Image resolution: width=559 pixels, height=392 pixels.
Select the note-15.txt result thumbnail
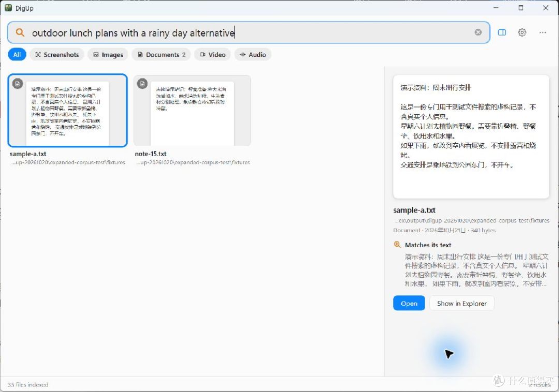(192, 110)
